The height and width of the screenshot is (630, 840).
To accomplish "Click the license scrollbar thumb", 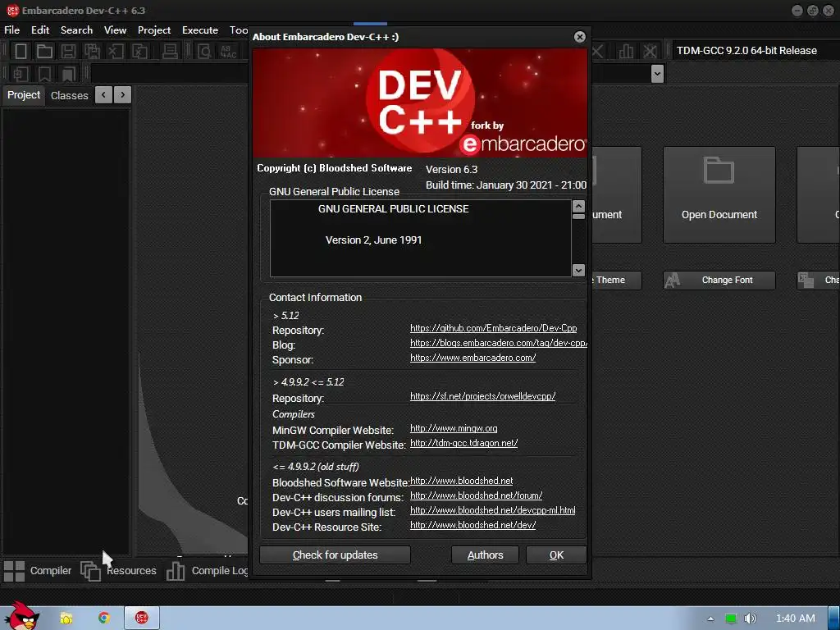I will click(578, 217).
